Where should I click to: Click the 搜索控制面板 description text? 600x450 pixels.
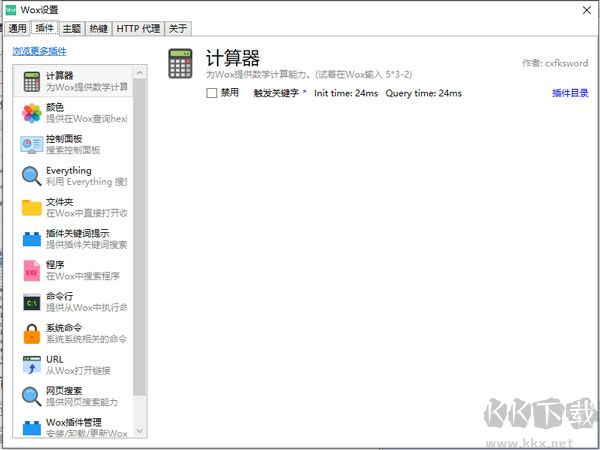(73, 150)
